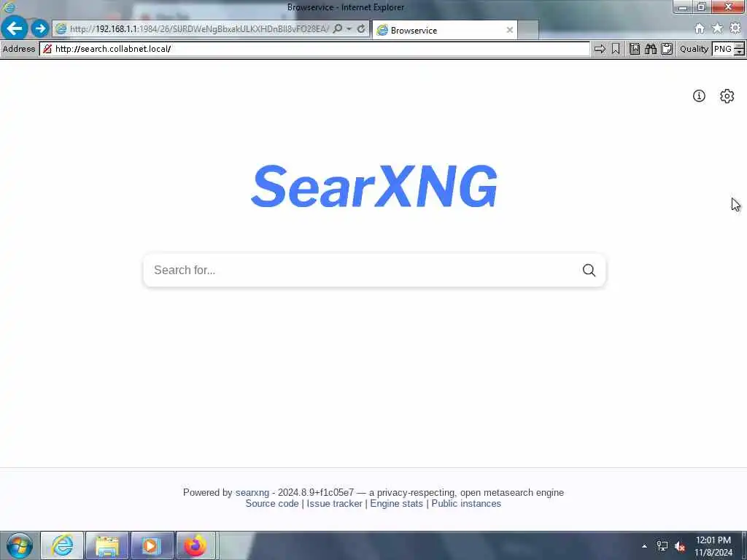The image size is (747, 560).
Task: Open the searxng link in footer
Action: [252, 492]
